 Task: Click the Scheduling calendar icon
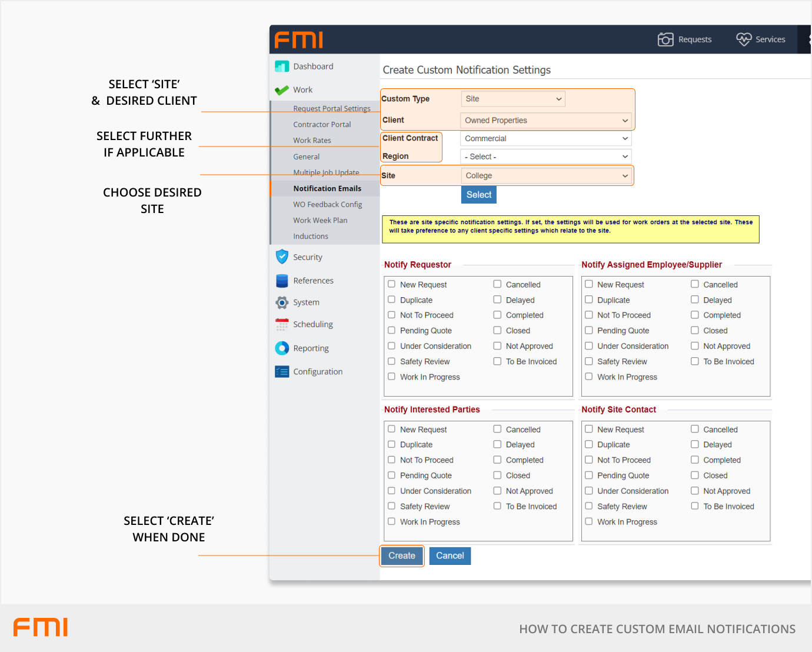[282, 324]
